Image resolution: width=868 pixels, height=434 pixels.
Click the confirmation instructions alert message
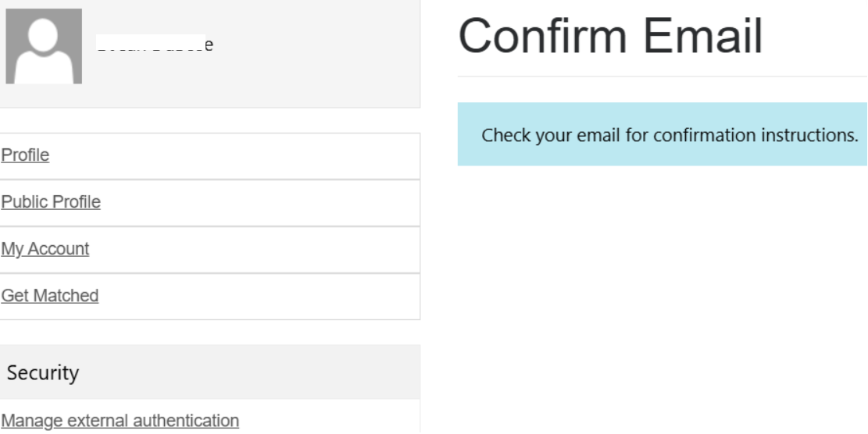[670, 134]
